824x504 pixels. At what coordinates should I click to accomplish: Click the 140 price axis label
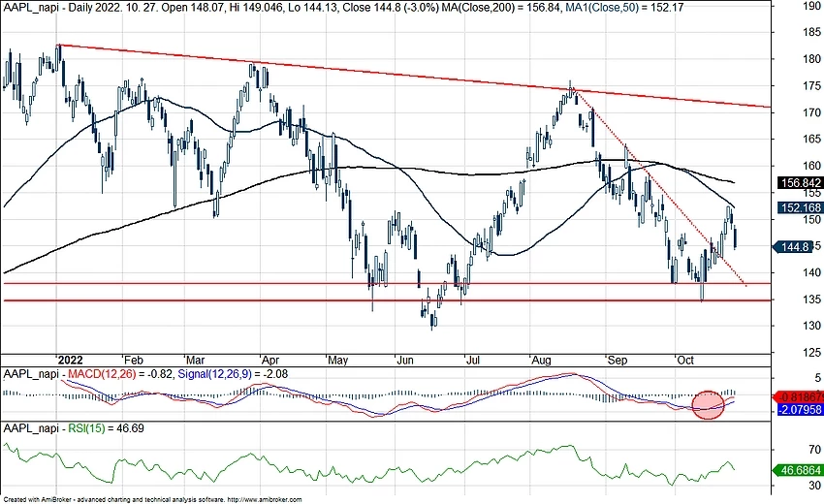point(812,272)
